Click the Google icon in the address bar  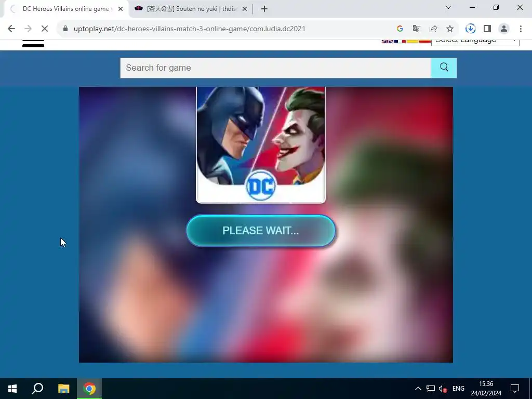click(x=400, y=29)
